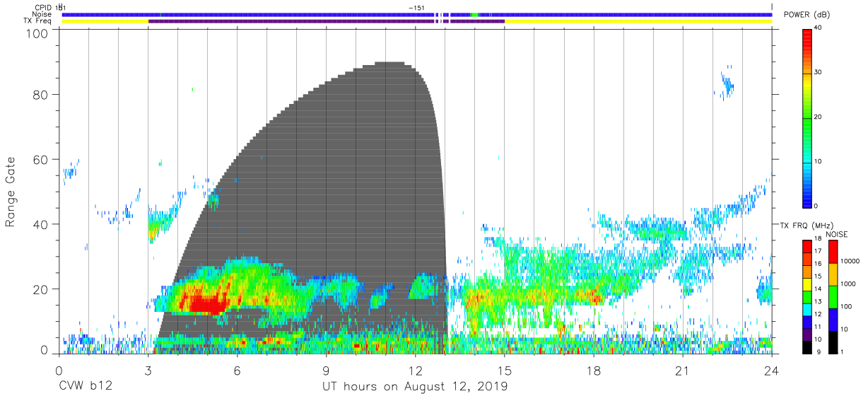The height and width of the screenshot is (401, 868).
Task: Click the 'Range Gate' y-axis title
Action: click(x=11, y=192)
